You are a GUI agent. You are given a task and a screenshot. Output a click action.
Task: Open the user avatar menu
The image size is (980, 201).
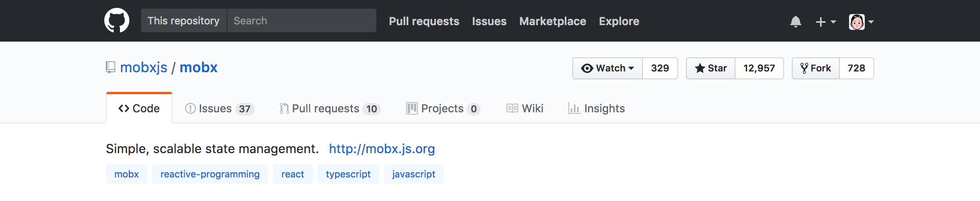pos(861,22)
